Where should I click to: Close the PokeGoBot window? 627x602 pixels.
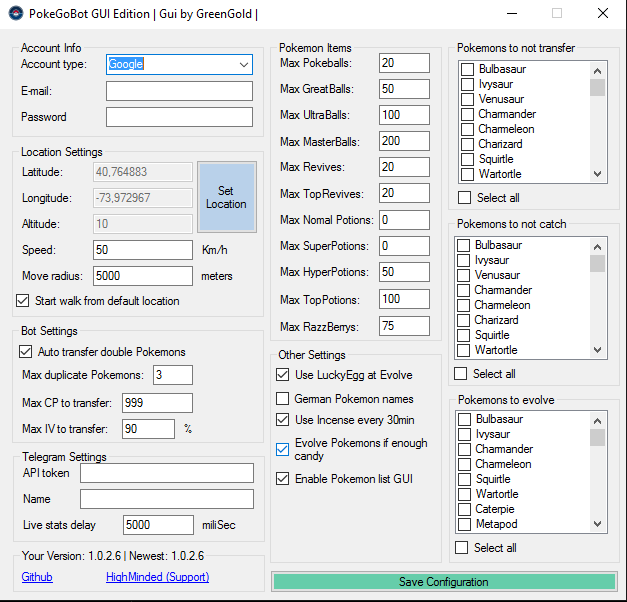(x=603, y=13)
